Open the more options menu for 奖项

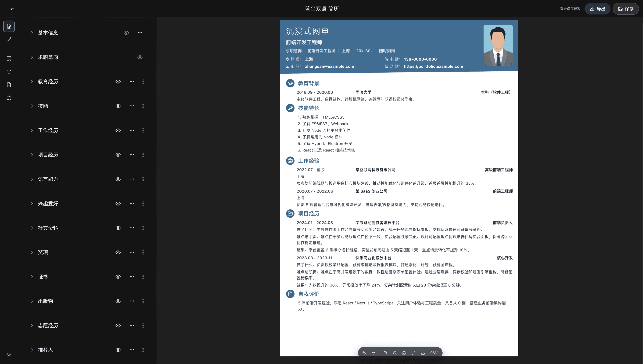click(132, 252)
